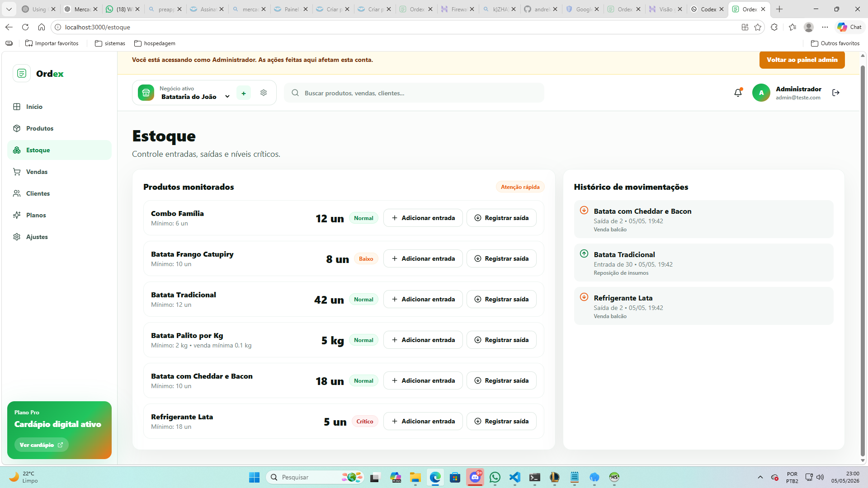The image size is (868, 488).
Task: Register exit for Batata com Cheddar e Bacon
Action: coord(501,380)
